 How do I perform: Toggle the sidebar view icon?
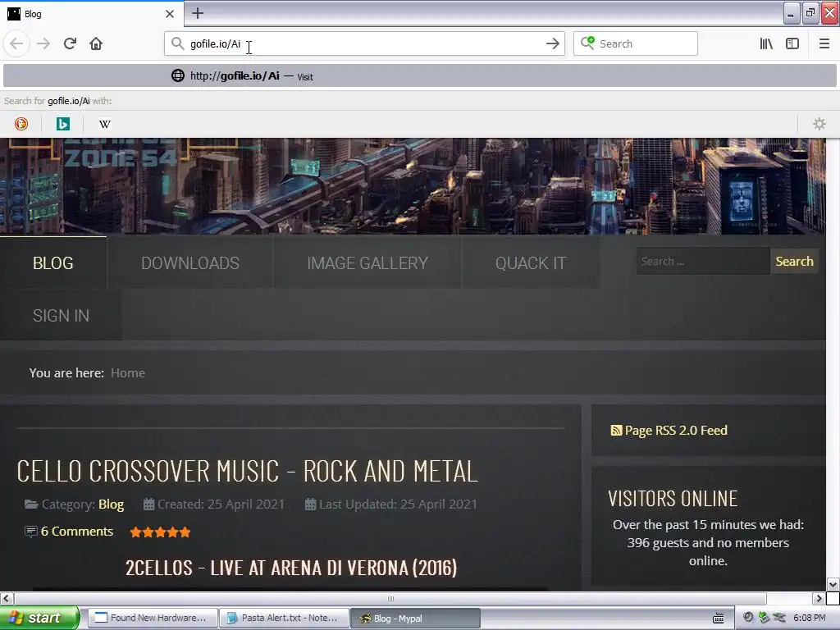(792, 43)
